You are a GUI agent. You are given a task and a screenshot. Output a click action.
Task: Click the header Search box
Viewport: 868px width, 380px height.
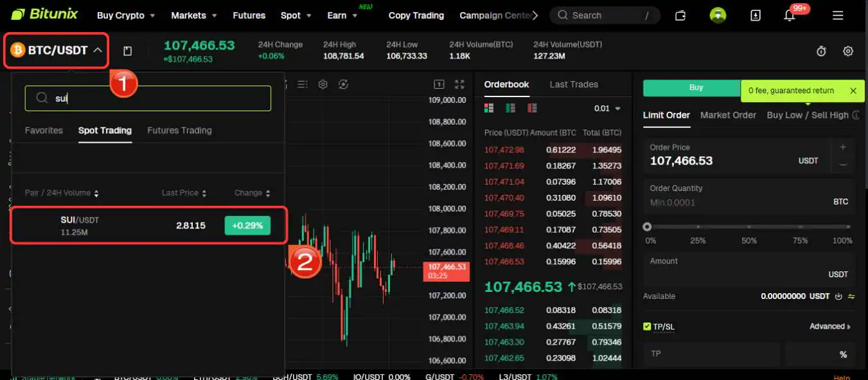[x=606, y=15]
